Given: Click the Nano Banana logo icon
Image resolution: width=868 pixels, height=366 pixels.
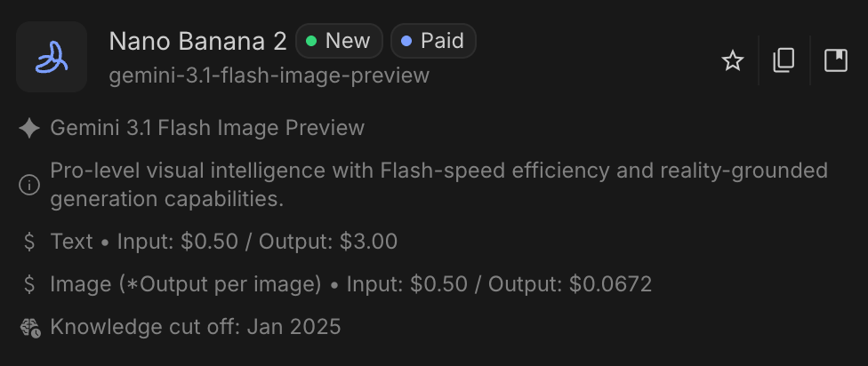Looking at the screenshot, I should [x=52, y=58].
